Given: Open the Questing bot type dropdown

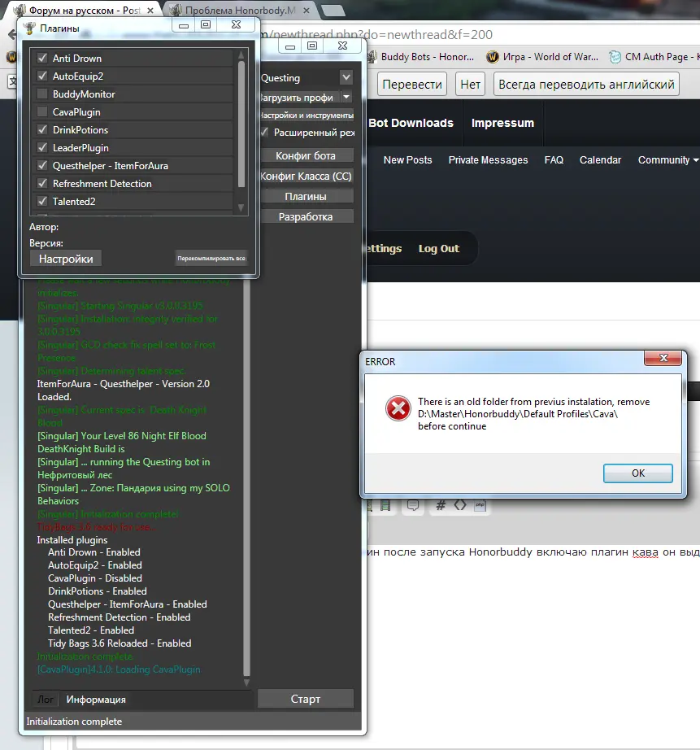Looking at the screenshot, I should point(346,78).
